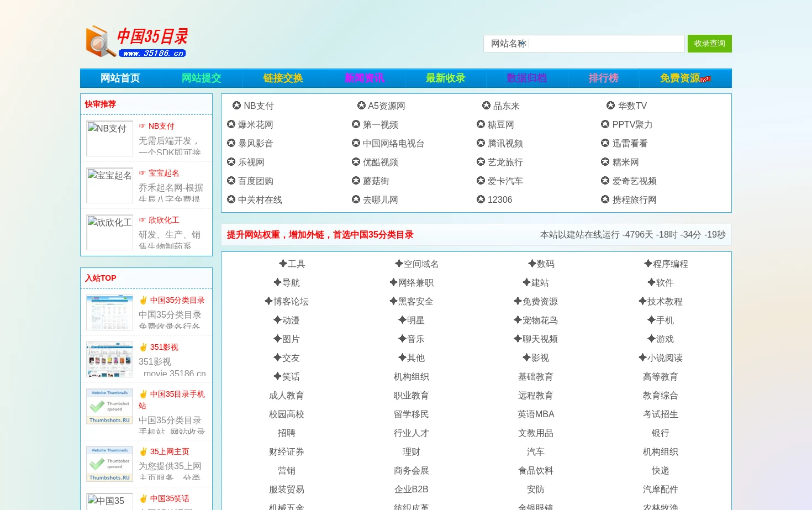
Task: Open the 基础教育 category
Action: 535,376
